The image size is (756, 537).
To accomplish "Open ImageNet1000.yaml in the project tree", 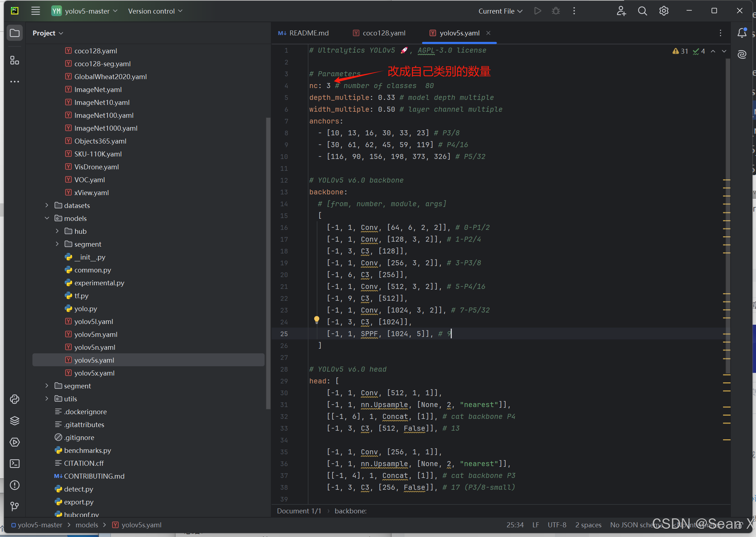I will 106,128.
